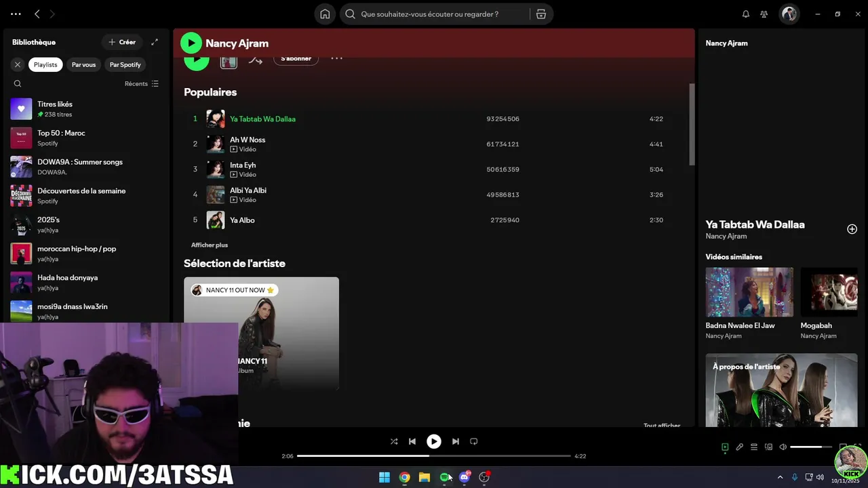Open the Home page via the house icon
The image size is (868, 488).
pyautogui.click(x=325, y=14)
